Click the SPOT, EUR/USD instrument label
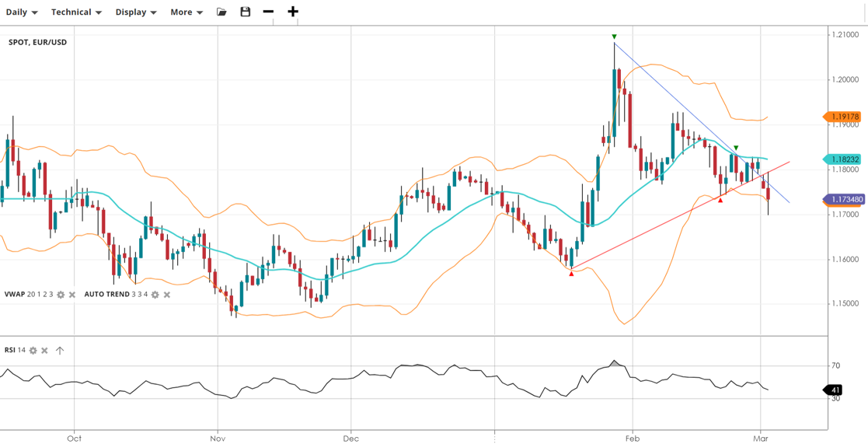868x444 pixels. [x=37, y=42]
